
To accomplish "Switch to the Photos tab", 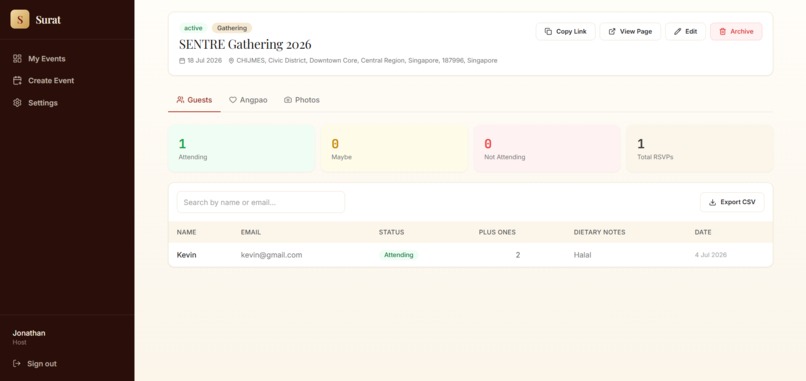I will click(x=302, y=100).
